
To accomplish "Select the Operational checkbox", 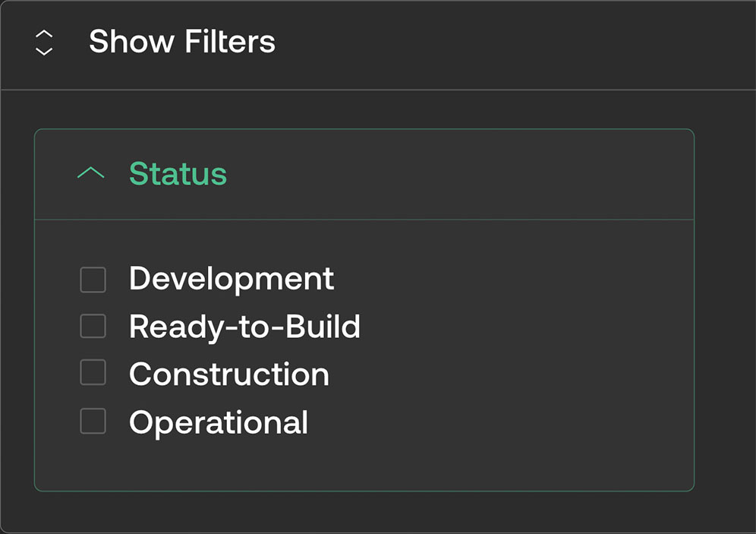I will [93, 421].
